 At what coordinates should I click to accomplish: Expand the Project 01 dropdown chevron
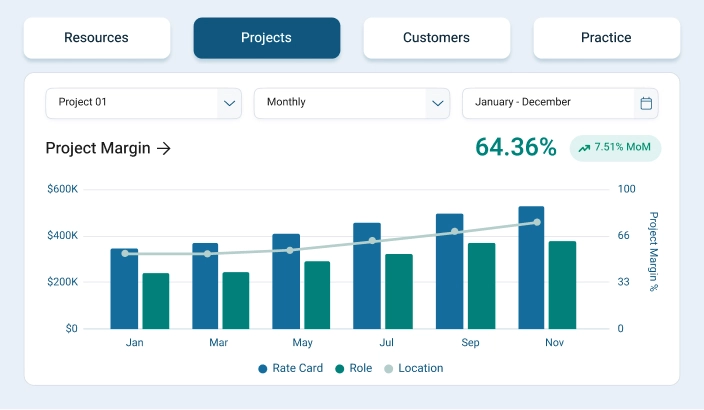pyautogui.click(x=229, y=103)
